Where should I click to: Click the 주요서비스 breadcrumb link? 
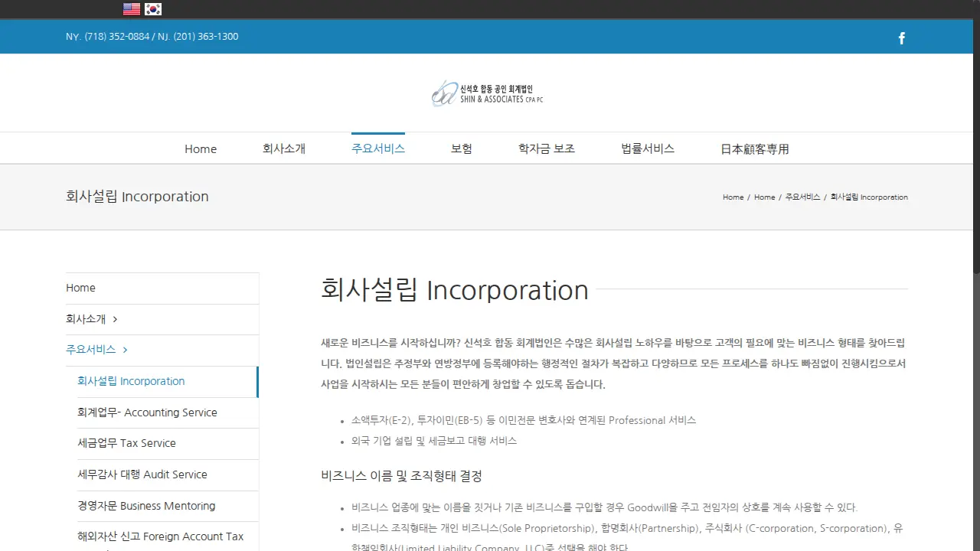(x=803, y=197)
